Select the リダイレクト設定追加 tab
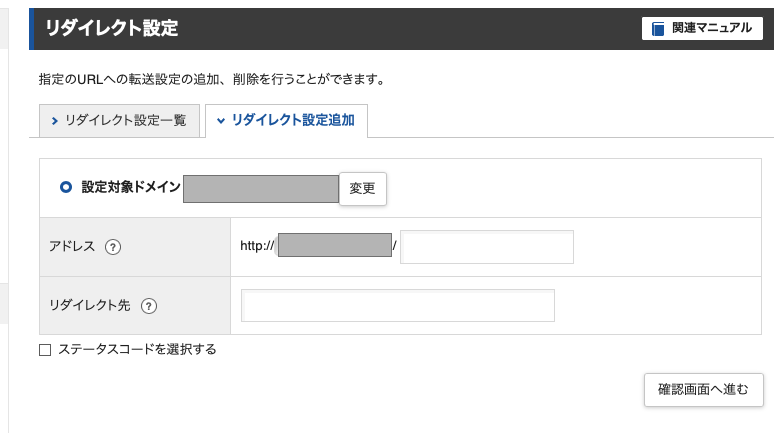 (x=287, y=120)
